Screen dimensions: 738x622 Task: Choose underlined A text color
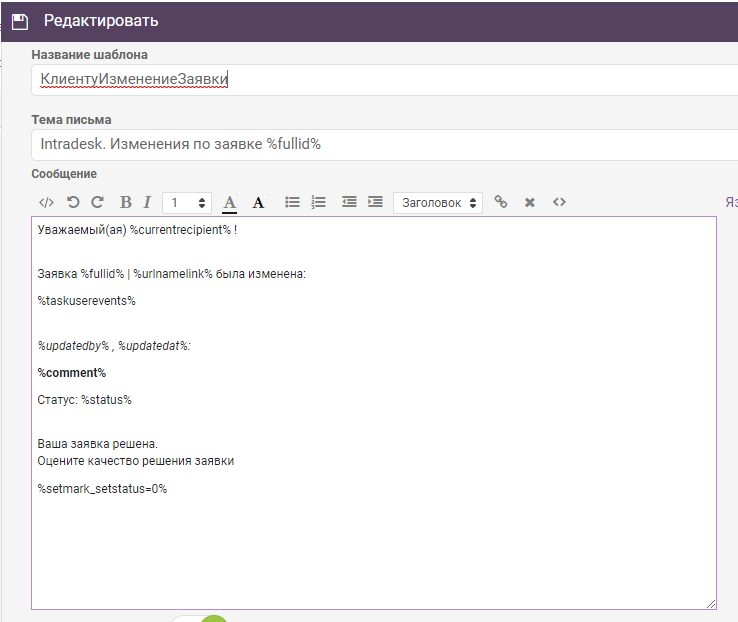pos(230,203)
